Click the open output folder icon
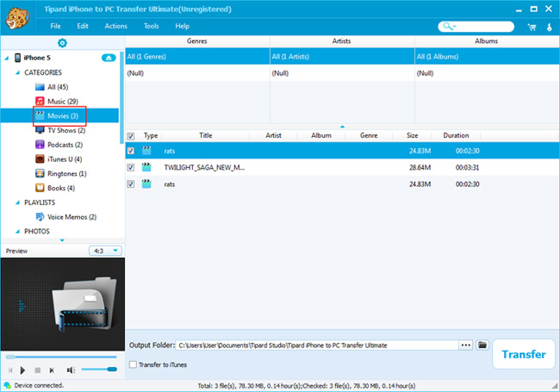The width and height of the screenshot is (560, 392). click(x=482, y=345)
